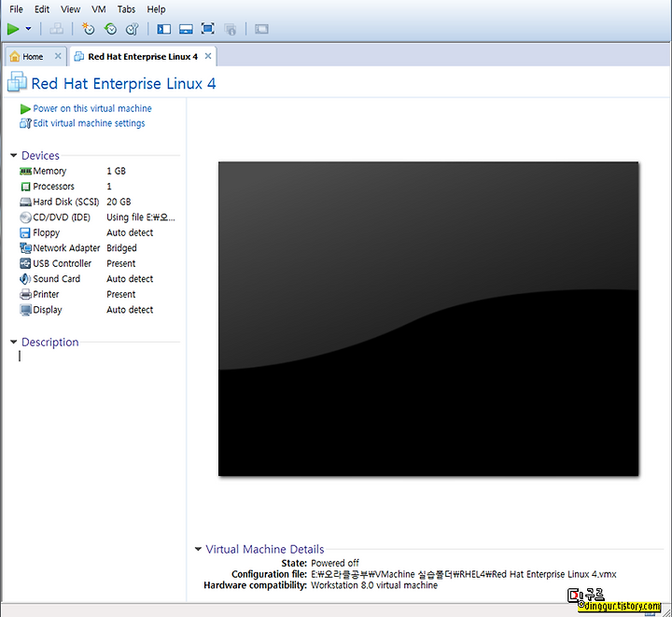Enter full screen mode via toolbar icon
Viewport: 672px width, 617px height.
(208, 29)
